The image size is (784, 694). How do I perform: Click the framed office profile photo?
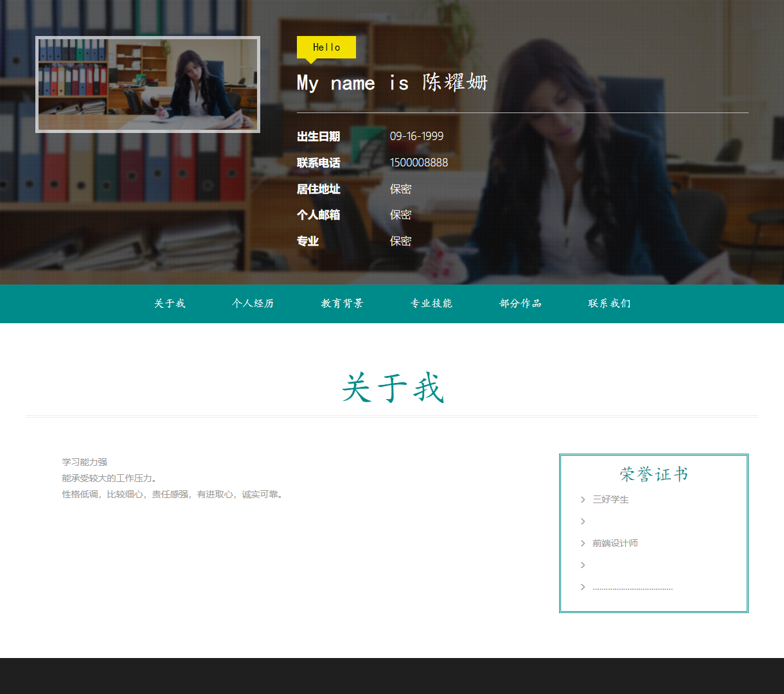click(x=148, y=84)
